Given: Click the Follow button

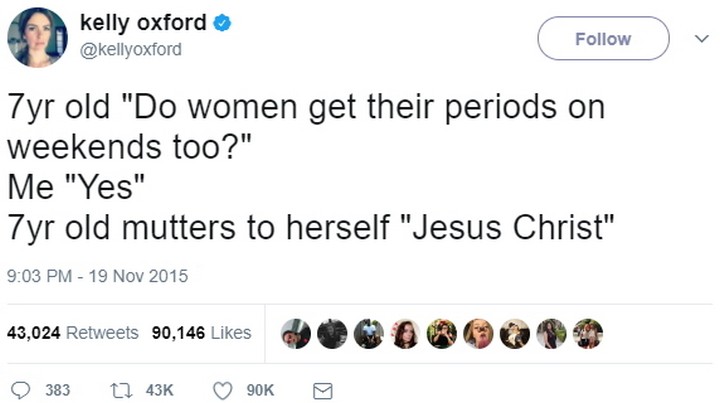Looking at the screenshot, I should [x=603, y=39].
